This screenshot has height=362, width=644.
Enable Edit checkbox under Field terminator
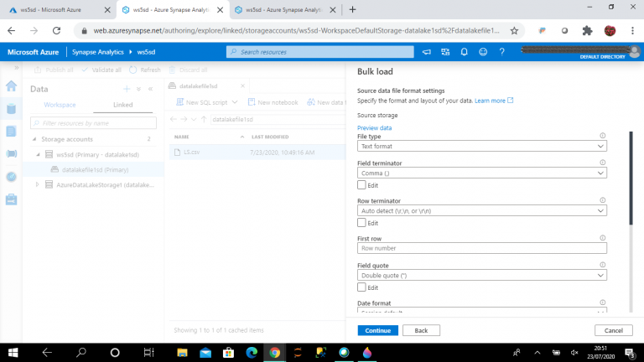point(361,184)
